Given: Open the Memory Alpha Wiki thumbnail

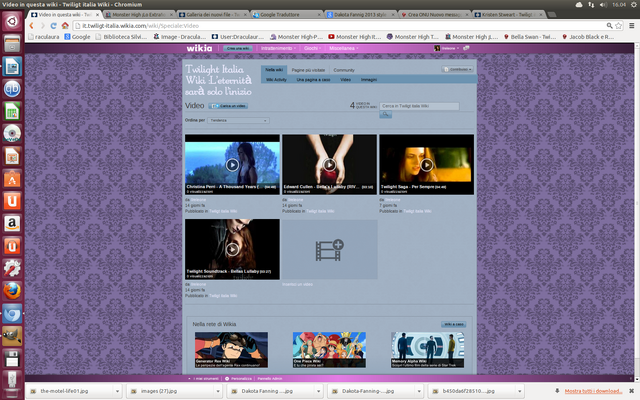Looking at the screenshot, I should (427, 350).
